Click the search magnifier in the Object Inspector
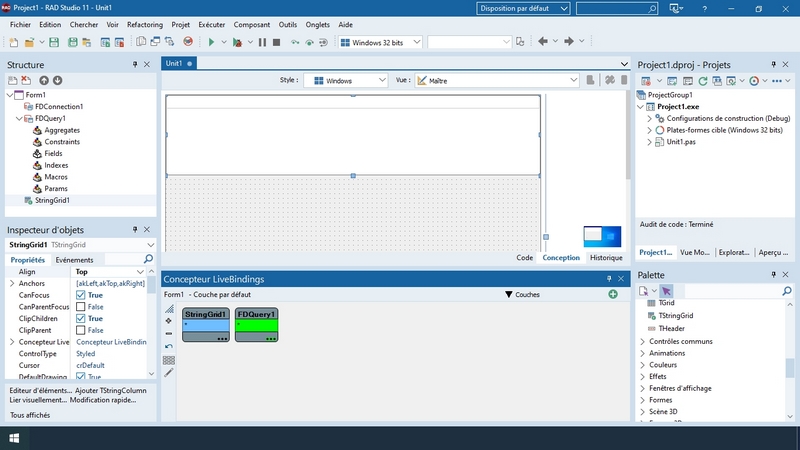The width and height of the screenshot is (800, 450). (148, 259)
